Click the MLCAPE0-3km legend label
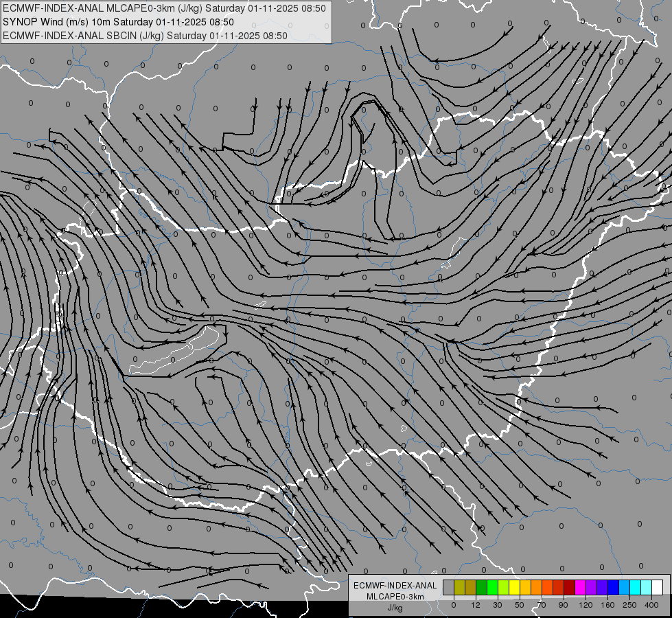 click(x=395, y=597)
